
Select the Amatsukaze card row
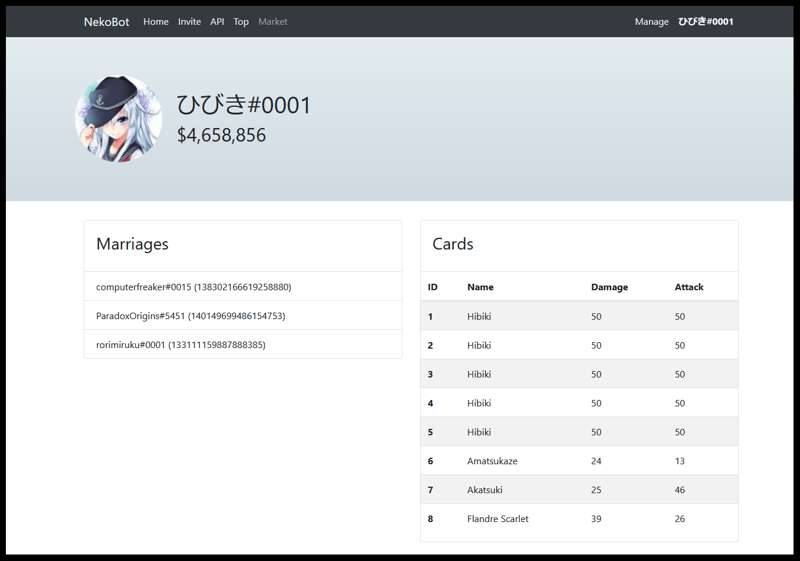click(x=578, y=461)
